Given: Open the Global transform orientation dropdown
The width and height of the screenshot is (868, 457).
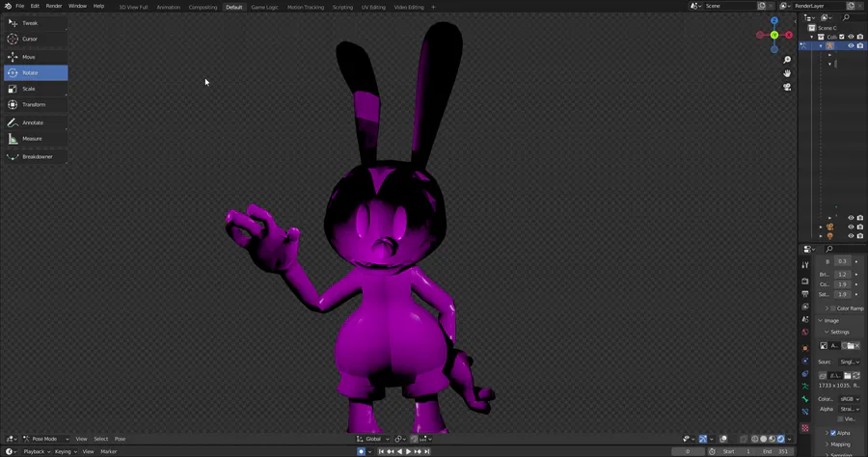Looking at the screenshot, I should pyautogui.click(x=373, y=439).
